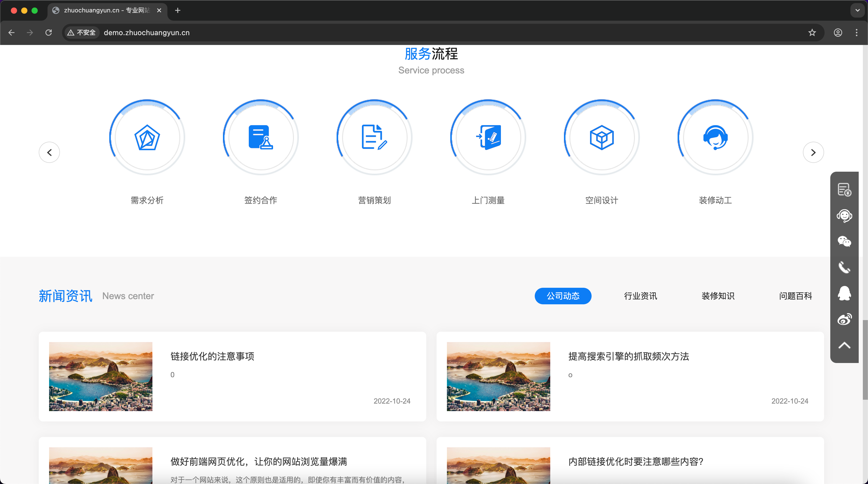
Task: Bookmark this page with star icon
Action: (812, 32)
